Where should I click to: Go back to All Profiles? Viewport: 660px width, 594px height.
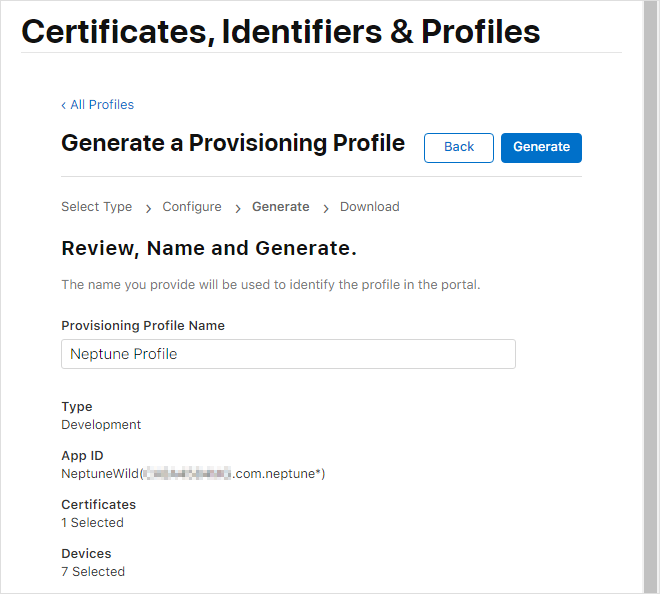[x=97, y=105]
